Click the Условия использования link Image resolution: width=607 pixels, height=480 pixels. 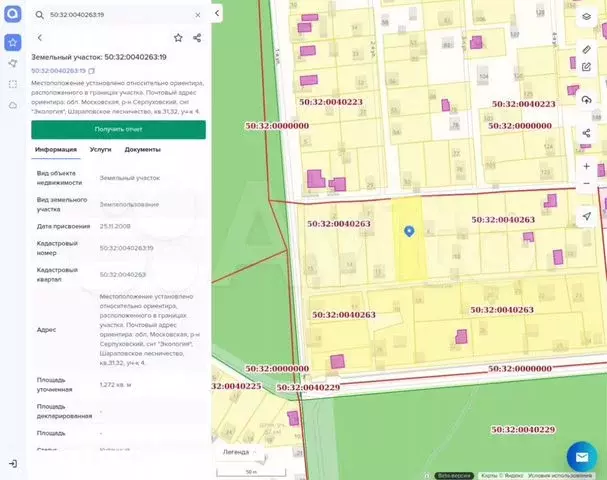(x=560, y=475)
